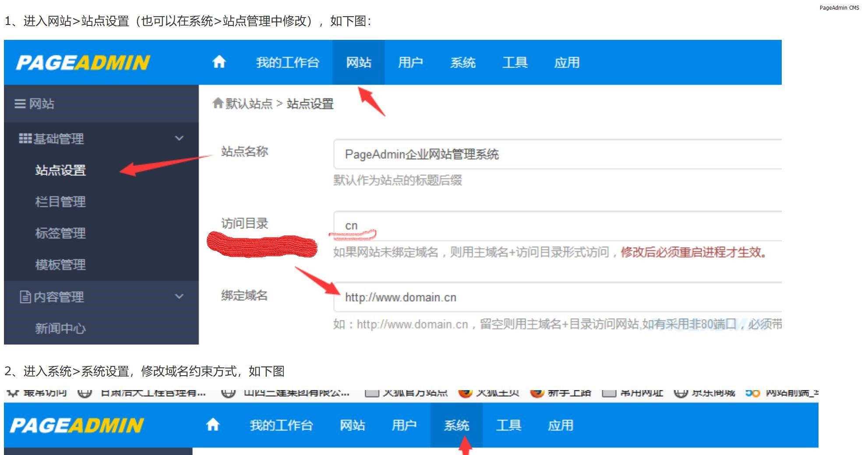
Task: Open 应用 menu in step 1 navbar
Action: pos(567,63)
